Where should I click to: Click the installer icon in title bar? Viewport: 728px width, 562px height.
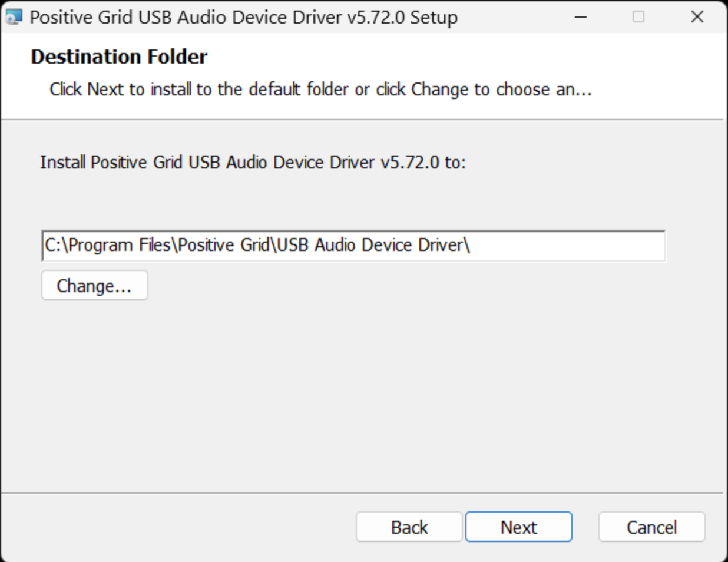[14, 17]
